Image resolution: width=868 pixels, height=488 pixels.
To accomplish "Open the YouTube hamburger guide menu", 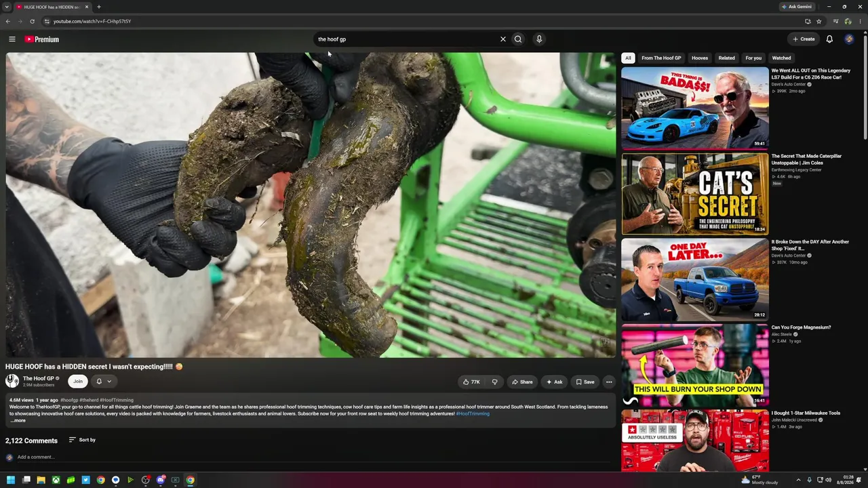I will pos(12,39).
